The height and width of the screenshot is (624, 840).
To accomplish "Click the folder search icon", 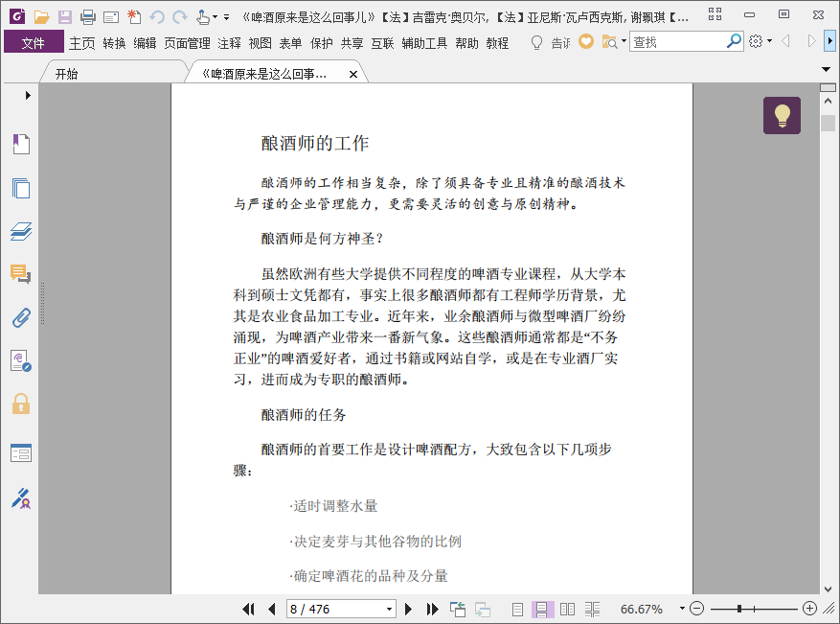I will (609, 41).
